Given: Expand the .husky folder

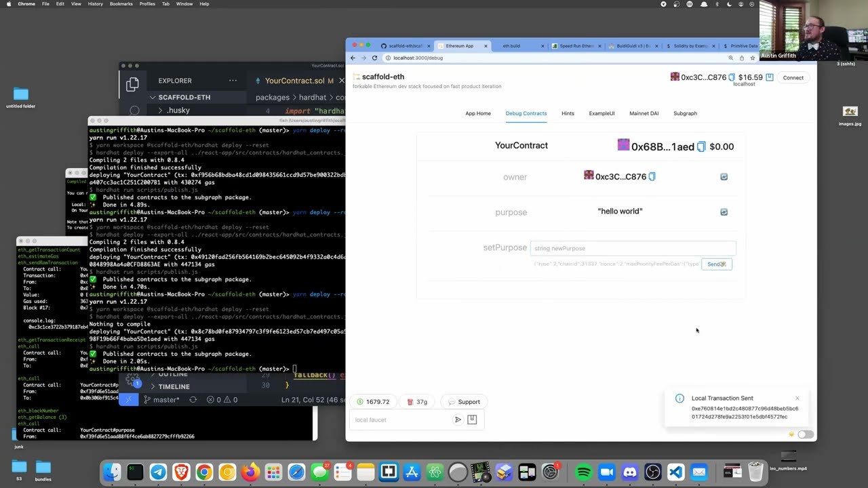Looking at the screenshot, I should tap(178, 110).
